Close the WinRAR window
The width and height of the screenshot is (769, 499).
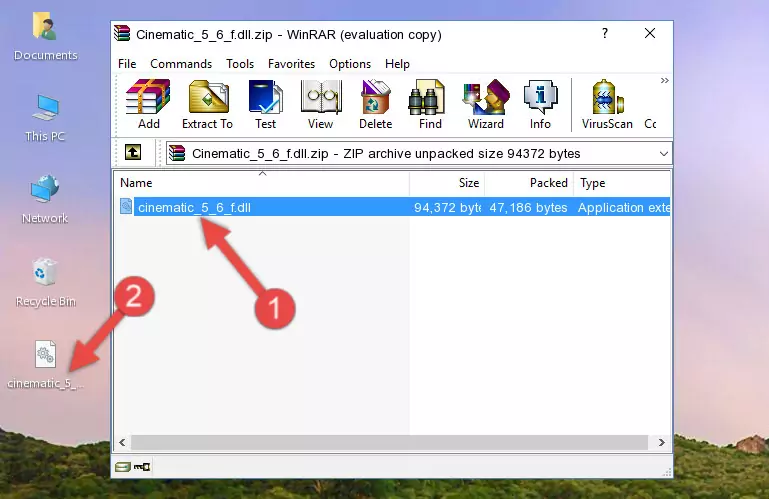pos(650,33)
